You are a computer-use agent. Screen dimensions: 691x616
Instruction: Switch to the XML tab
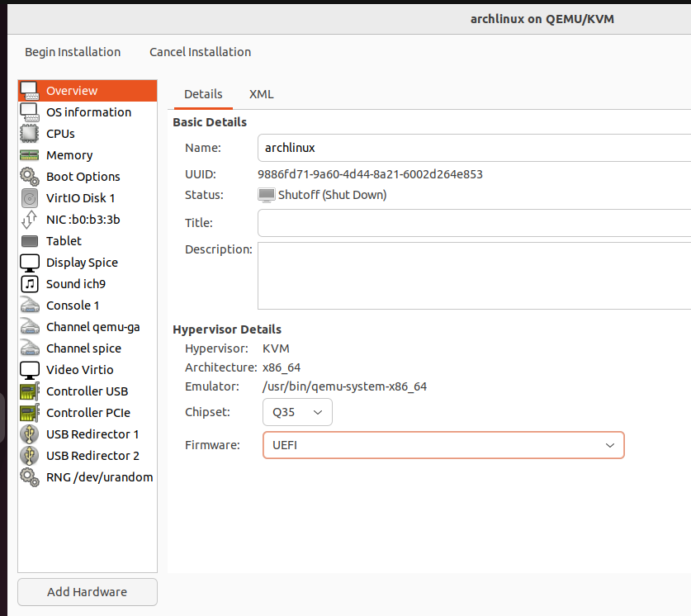(261, 94)
